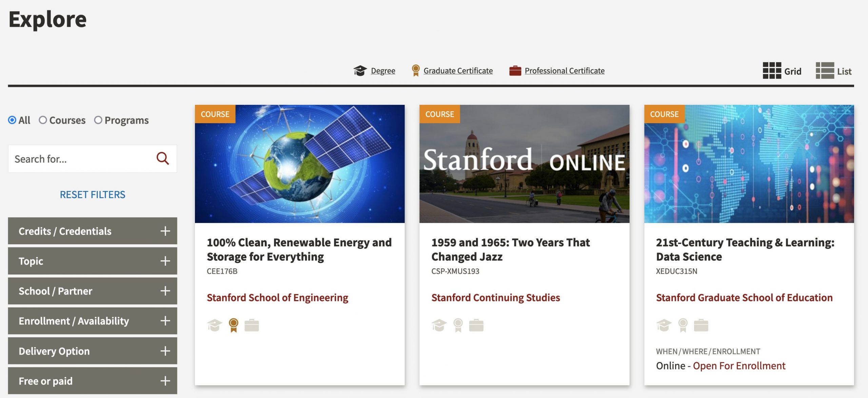Open 21st-Century Teaching & Learning course title
Screen dimensions: 868x398
745,249
